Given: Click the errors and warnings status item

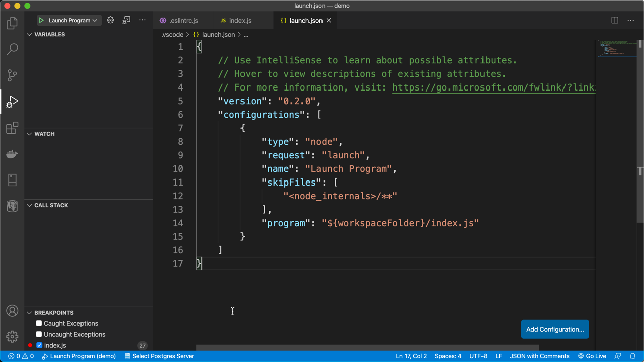Looking at the screenshot, I should pos(21,356).
